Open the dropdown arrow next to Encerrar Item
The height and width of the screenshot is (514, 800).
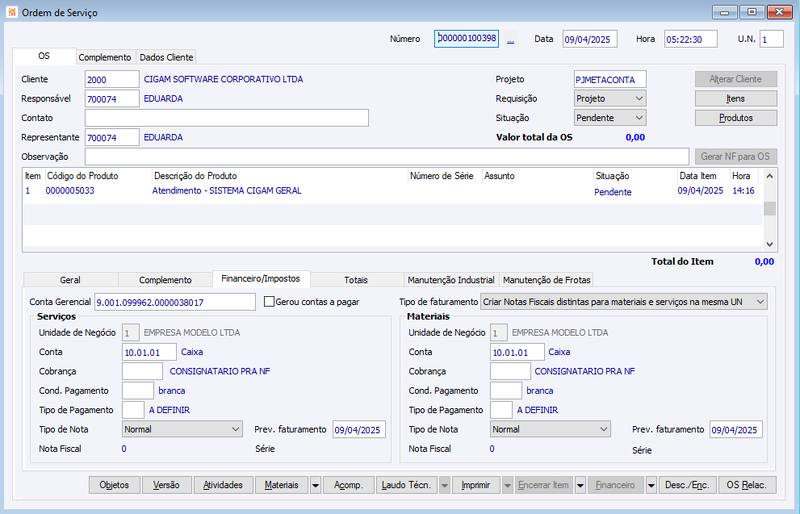tap(580, 485)
